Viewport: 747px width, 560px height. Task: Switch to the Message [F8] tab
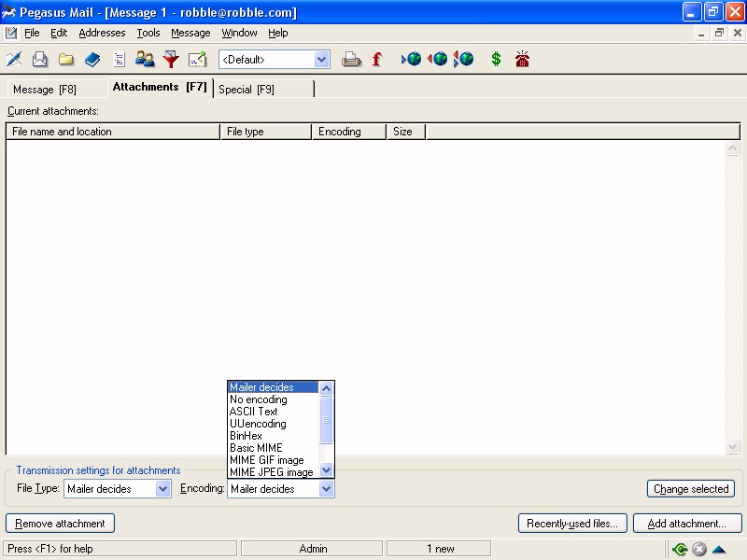click(x=57, y=89)
